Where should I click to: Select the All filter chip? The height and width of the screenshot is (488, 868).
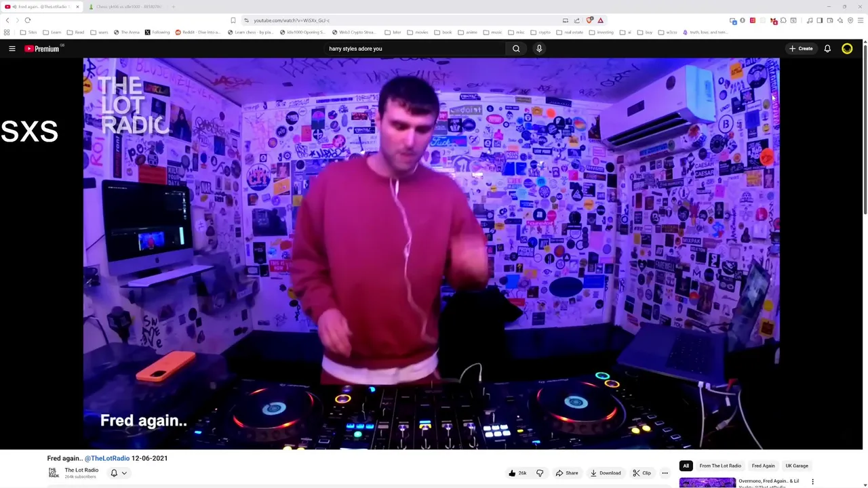[x=686, y=466]
